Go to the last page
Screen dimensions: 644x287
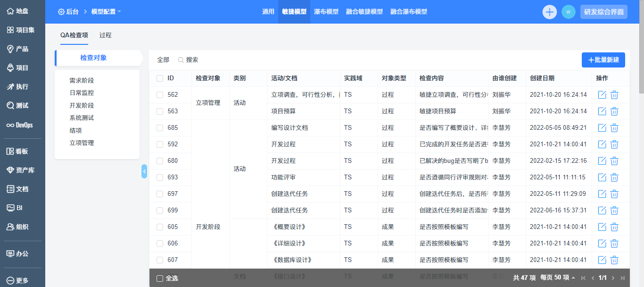623,278
